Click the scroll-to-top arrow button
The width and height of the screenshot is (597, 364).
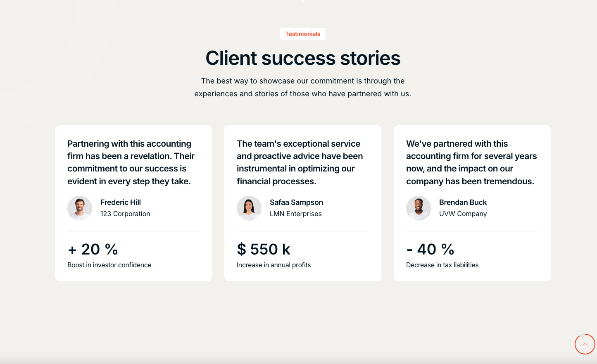[585, 344]
